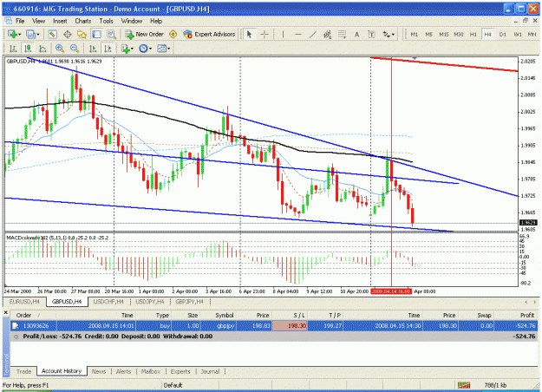
Task: Select the Cursor arrow tool
Action: tap(249, 34)
